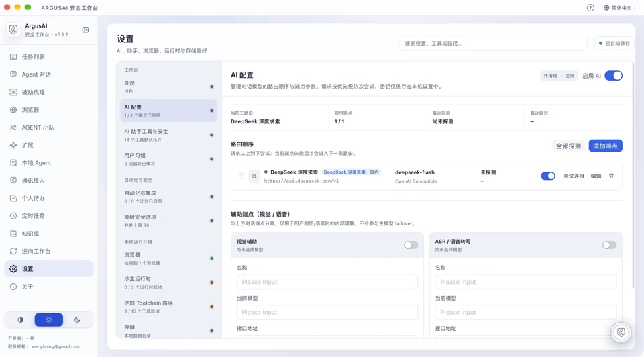The height and width of the screenshot is (357, 644).
Task: Open the 外观 settings section
Action: [x=168, y=87]
